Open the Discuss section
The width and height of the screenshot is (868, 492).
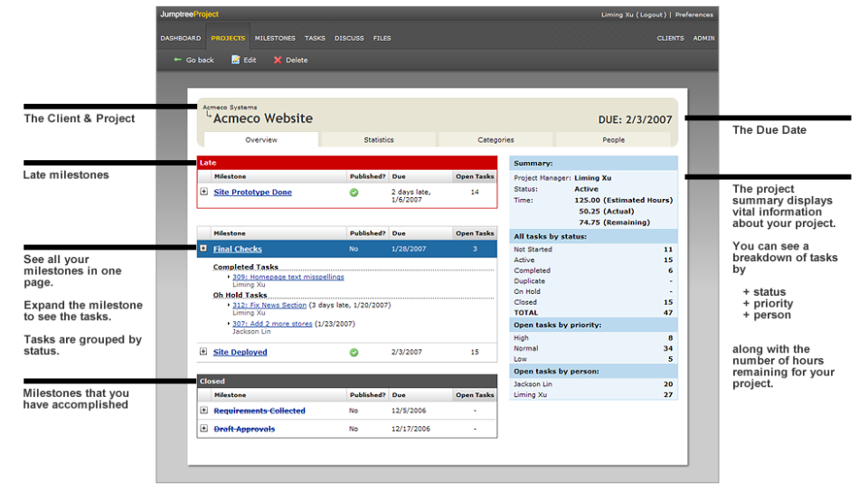click(349, 38)
